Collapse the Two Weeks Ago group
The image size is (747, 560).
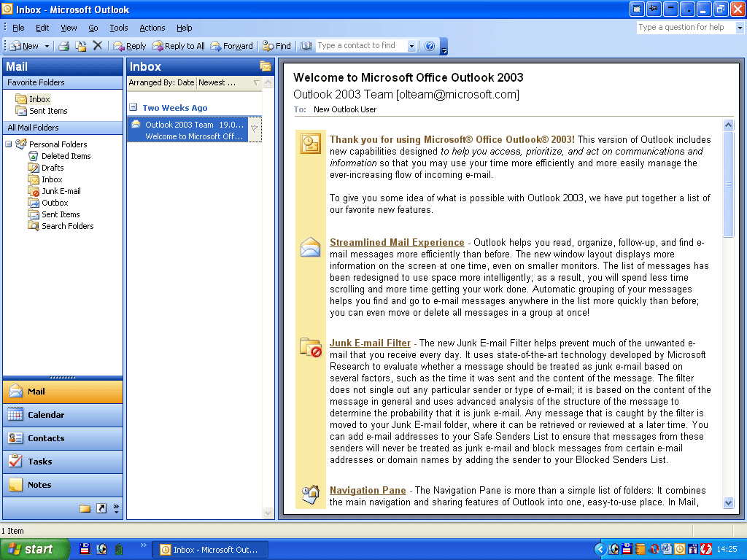pyautogui.click(x=133, y=107)
